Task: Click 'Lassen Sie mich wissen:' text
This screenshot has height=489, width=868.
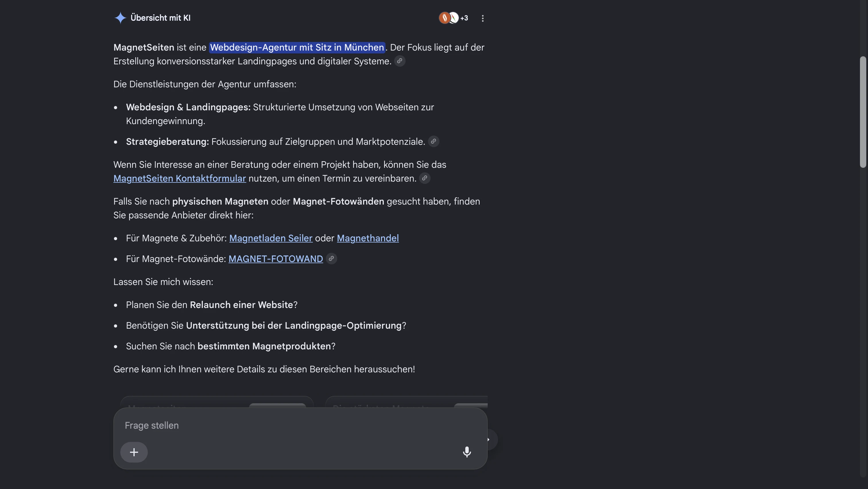Action: click(163, 282)
